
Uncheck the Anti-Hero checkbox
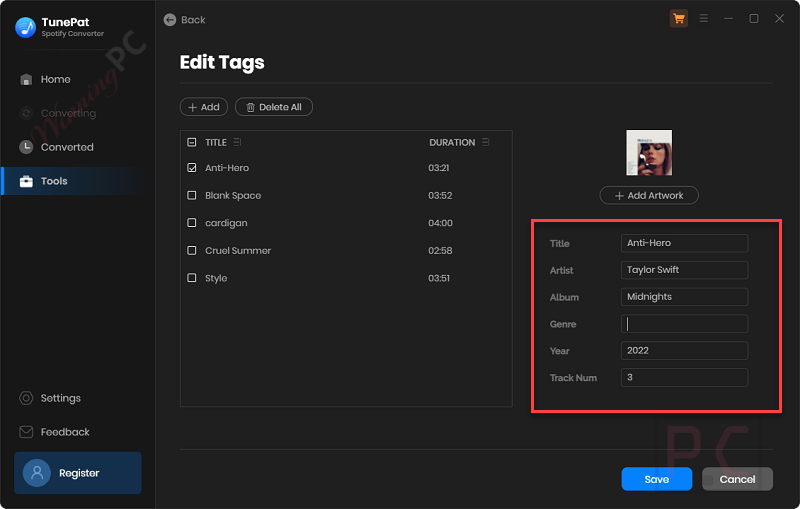point(192,168)
